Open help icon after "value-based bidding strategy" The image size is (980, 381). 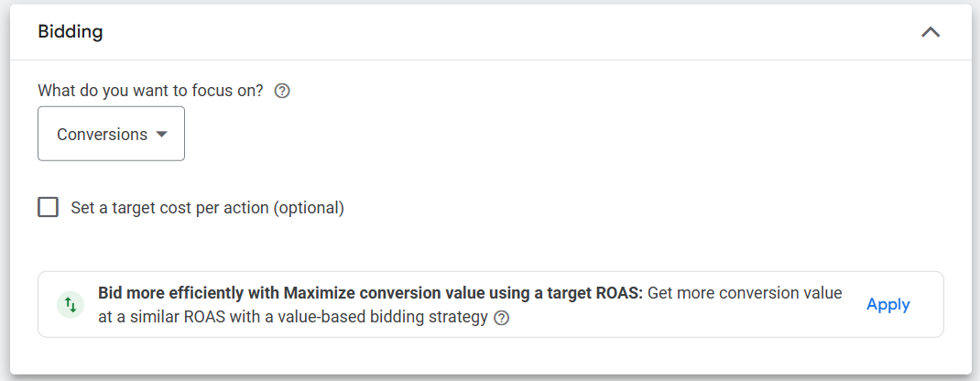501,319
